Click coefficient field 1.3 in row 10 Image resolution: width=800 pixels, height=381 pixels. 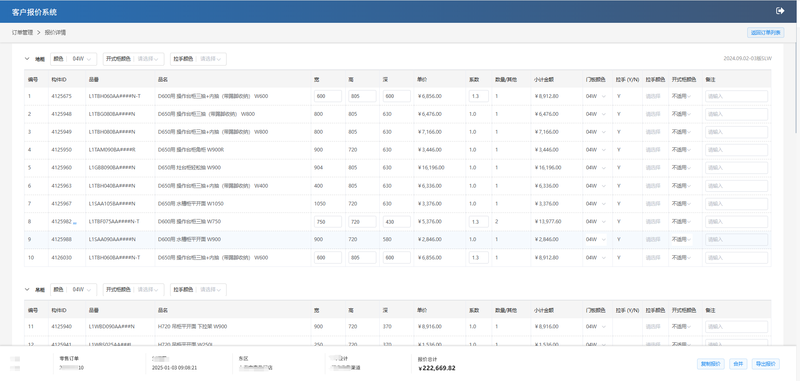point(478,258)
